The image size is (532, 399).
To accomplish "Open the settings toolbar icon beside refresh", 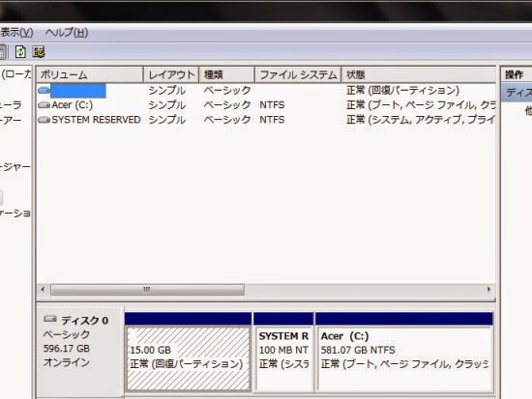I will click(x=39, y=52).
